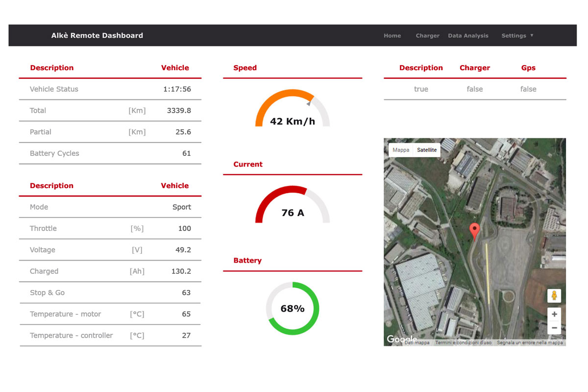This screenshot has height=392, width=588.
Task: Select the Street View pegman icon
Action: [x=554, y=295]
